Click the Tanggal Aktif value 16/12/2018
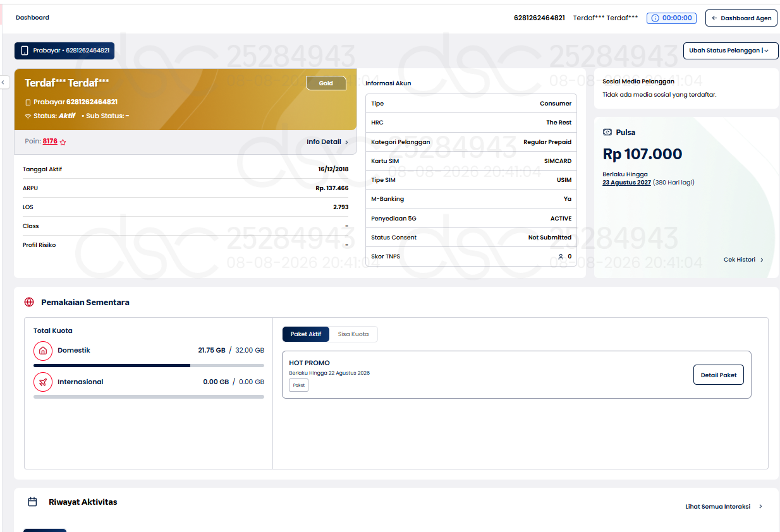780x532 pixels. 333,169
